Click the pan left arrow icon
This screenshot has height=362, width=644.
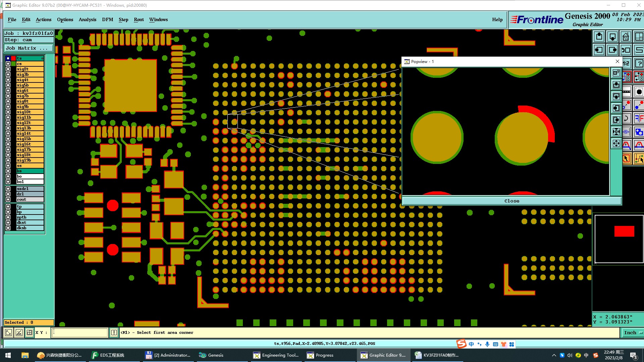pos(599,50)
